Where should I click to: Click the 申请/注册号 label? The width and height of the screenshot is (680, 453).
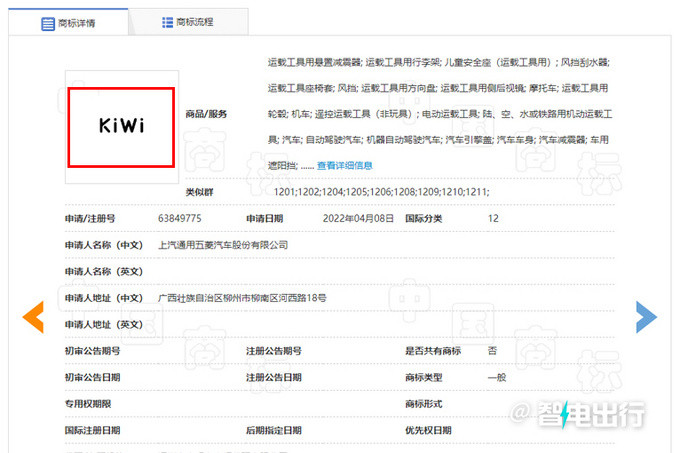coord(90,218)
